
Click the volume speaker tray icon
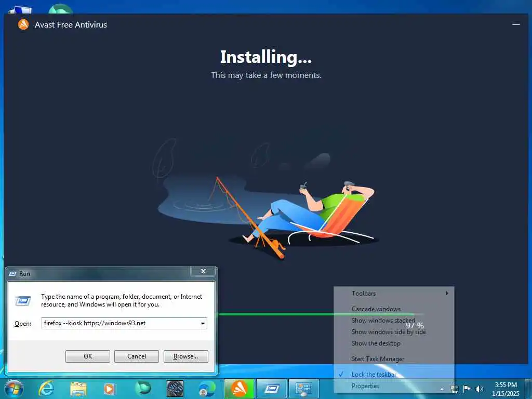click(480, 389)
